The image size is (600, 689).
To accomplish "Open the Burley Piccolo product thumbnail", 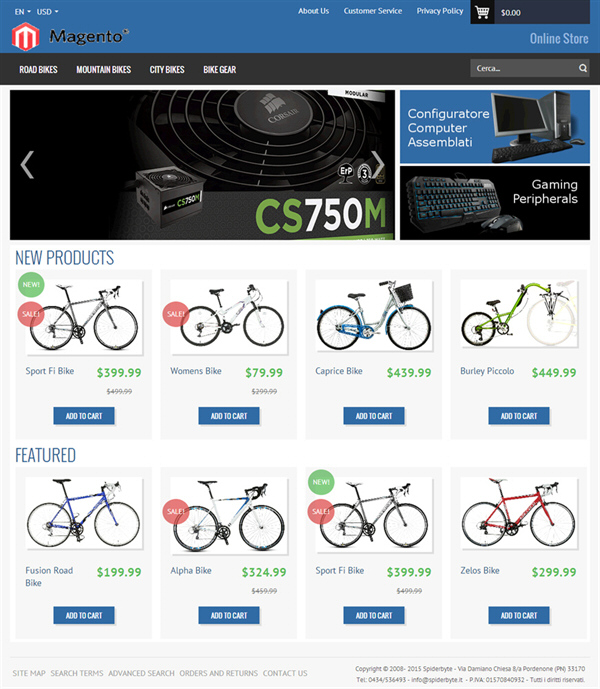I will tap(519, 314).
